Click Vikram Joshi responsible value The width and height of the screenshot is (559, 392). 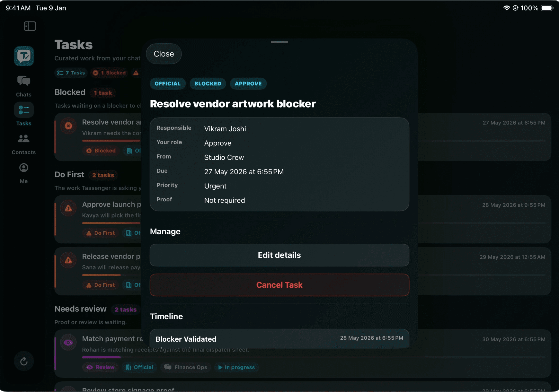click(x=225, y=129)
